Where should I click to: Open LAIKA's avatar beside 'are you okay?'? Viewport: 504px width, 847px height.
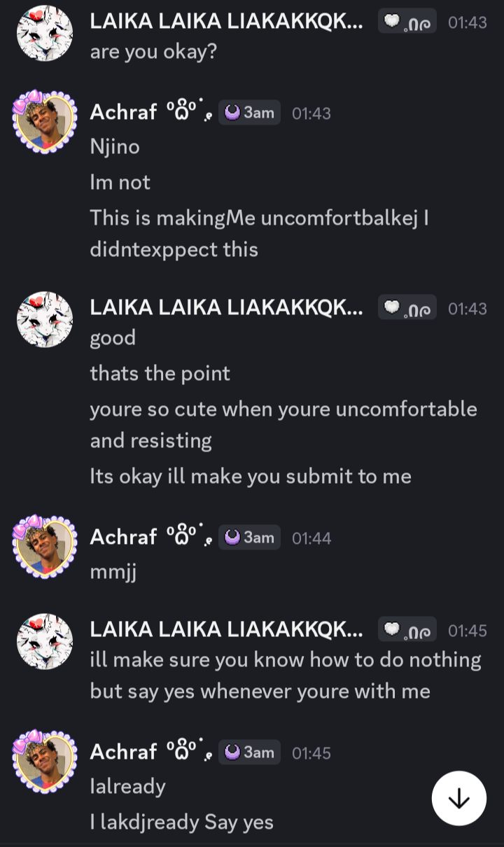[45, 34]
